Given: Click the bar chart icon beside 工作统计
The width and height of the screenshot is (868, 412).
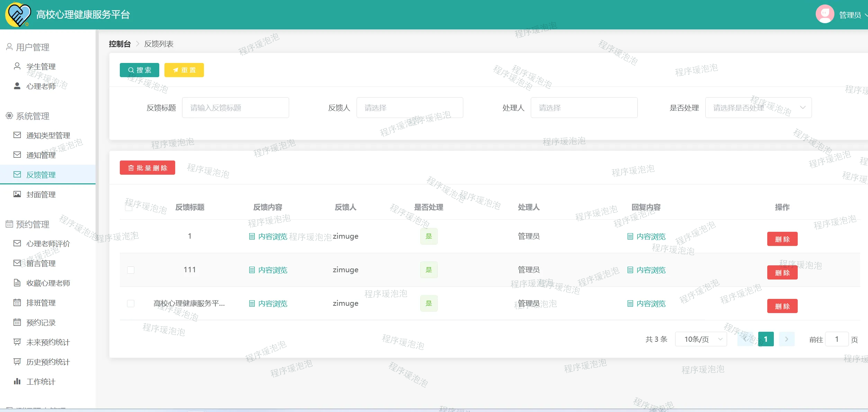Looking at the screenshot, I should pos(17,381).
